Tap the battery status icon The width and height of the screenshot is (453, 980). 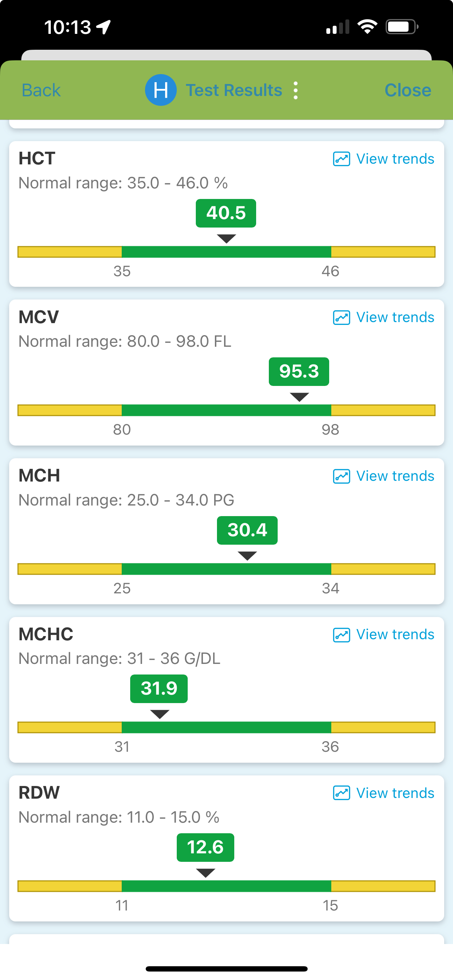point(401,27)
